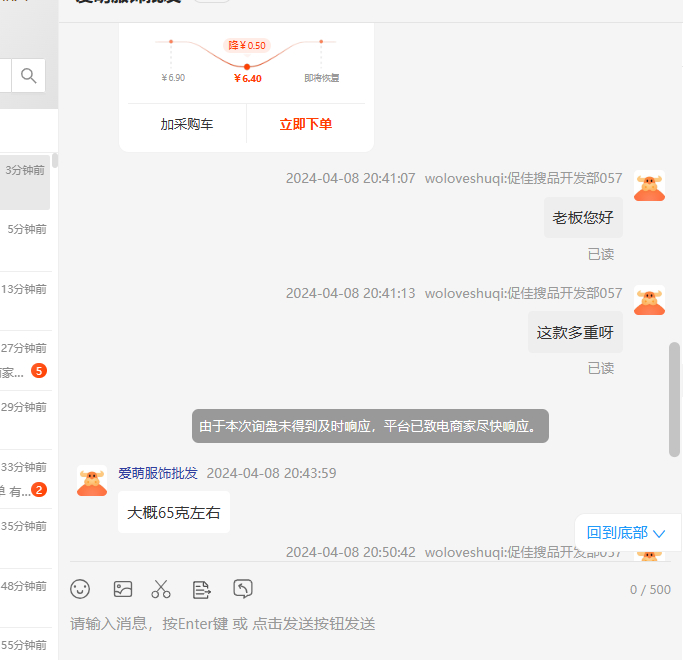Click the buyer avatar next to 老板您好
The image size is (683, 660).
(x=649, y=186)
